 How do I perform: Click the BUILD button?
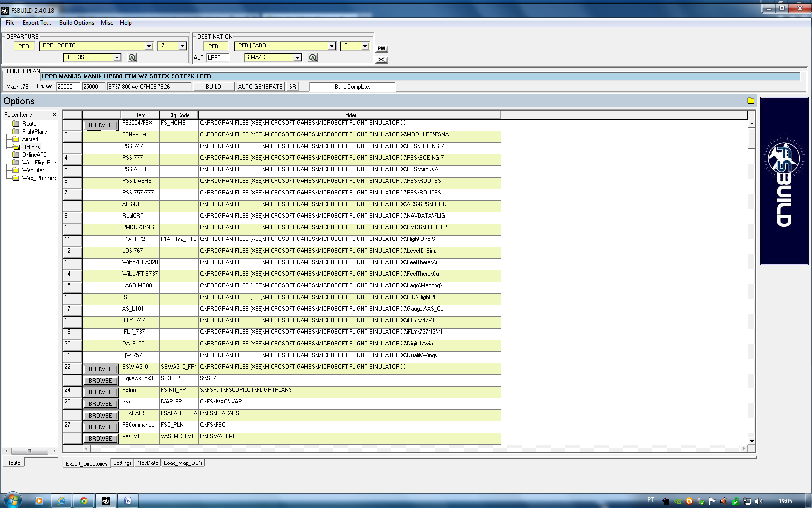pos(214,87)
